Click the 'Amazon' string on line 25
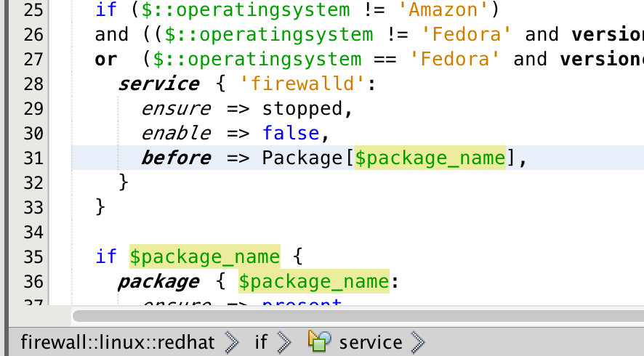Image resolution: width=644 pixels, height=356 pixels. [443, 9]
